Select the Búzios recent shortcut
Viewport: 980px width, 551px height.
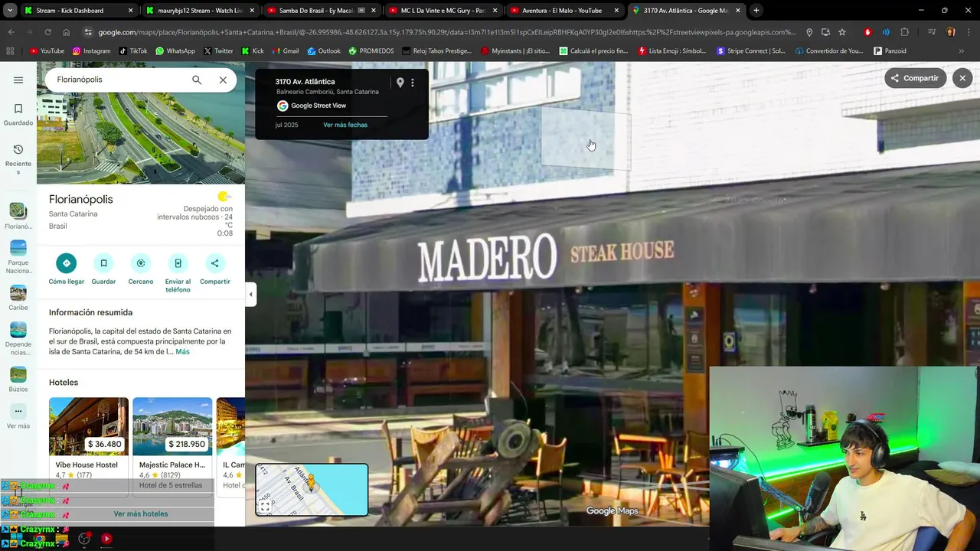tap(18, 380)
